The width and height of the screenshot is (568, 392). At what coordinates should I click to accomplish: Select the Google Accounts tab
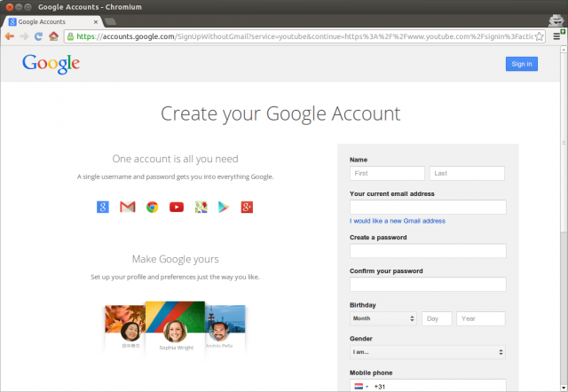[x=53, y=21]
